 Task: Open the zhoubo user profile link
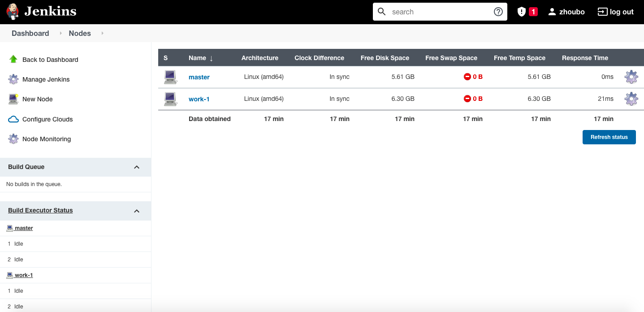572,12
